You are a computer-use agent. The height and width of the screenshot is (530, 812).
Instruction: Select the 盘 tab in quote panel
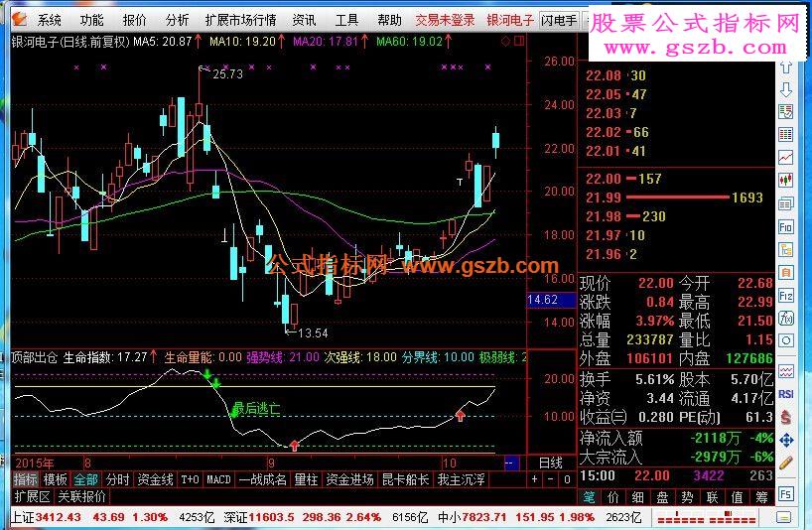pyautogui.click(x=663, y=497)
